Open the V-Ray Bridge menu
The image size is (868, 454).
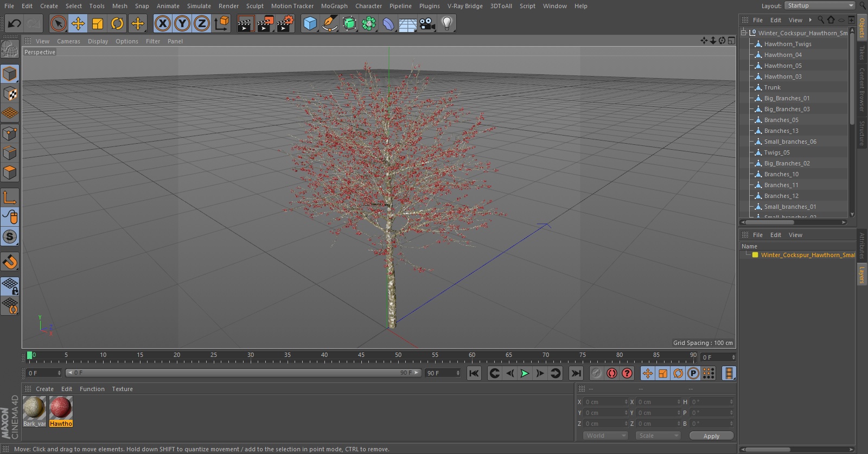point(465,6)
